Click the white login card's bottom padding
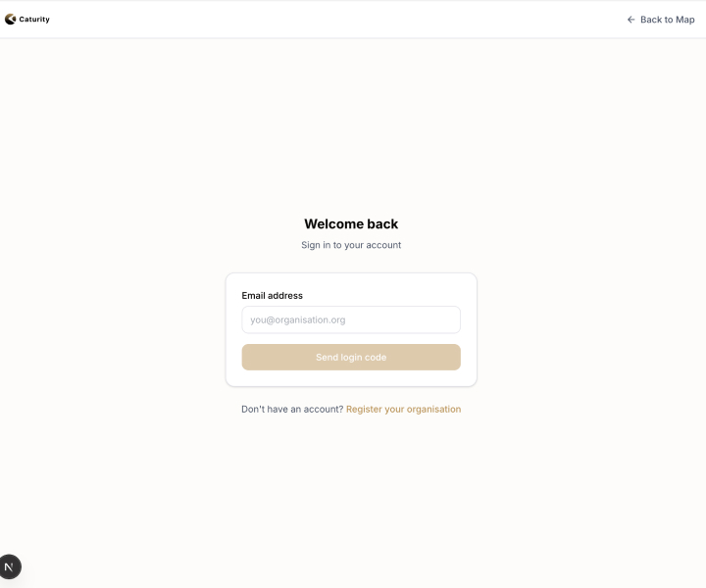706x588 pixels. coord(351,378)
